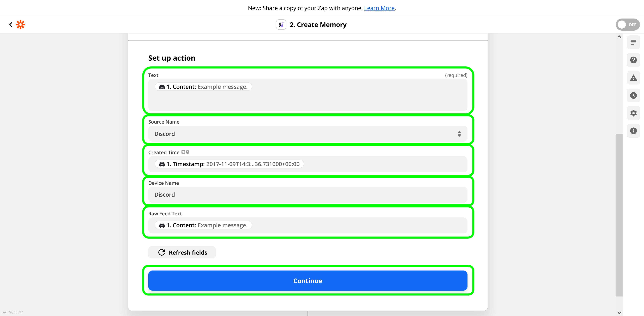Open the Zap outline sidebar icon
This screenshot has width=644, height=316.
tap(633, 42)
